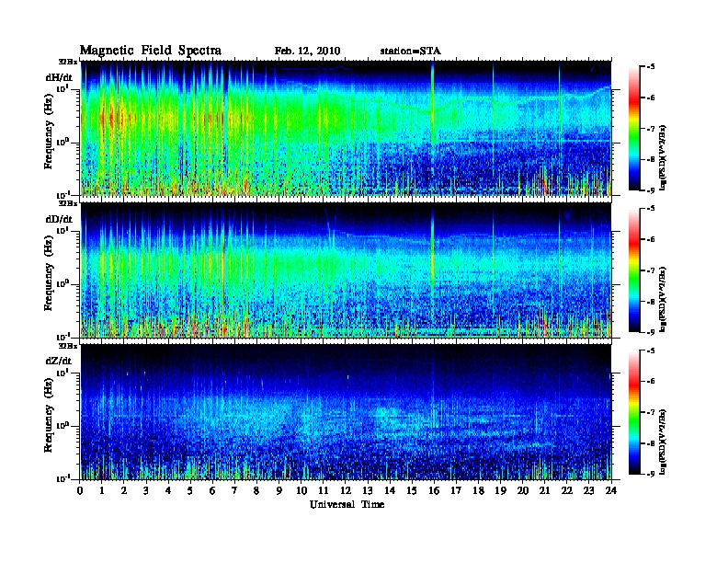Click hour 8 on the Universal Time axis
The width and height of the screenshot is (728, 563).
pyautogui.click(x=256, y=491)
